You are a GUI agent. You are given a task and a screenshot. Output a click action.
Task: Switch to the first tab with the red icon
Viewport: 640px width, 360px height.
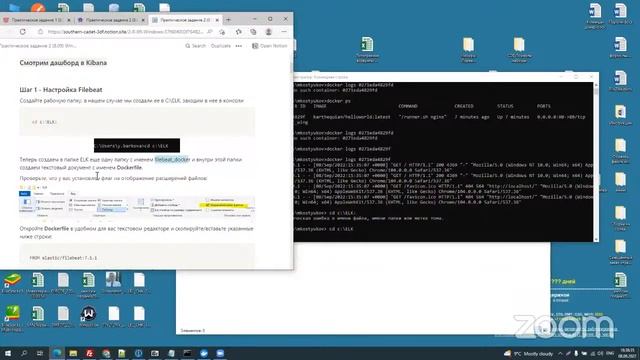tap(36, 20)
